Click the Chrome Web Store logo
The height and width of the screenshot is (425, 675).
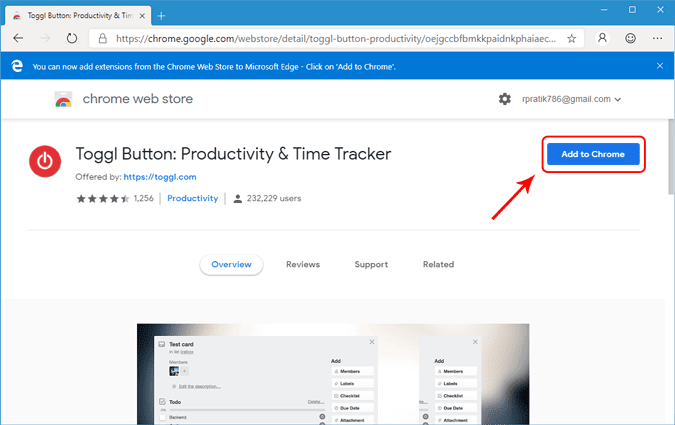coord(63,99)
